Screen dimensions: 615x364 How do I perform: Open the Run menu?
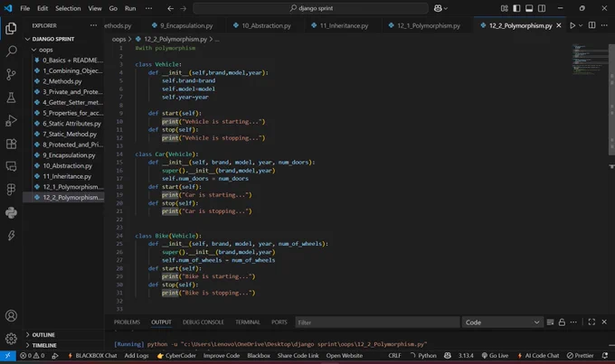130,8
